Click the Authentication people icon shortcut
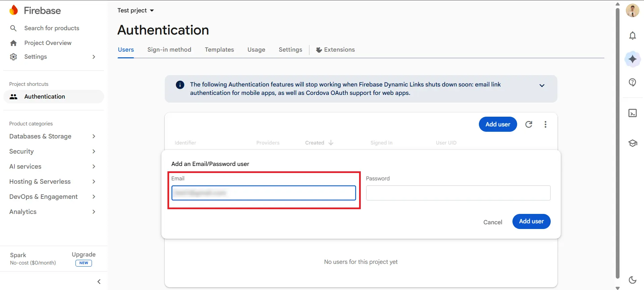 (13, 97)
